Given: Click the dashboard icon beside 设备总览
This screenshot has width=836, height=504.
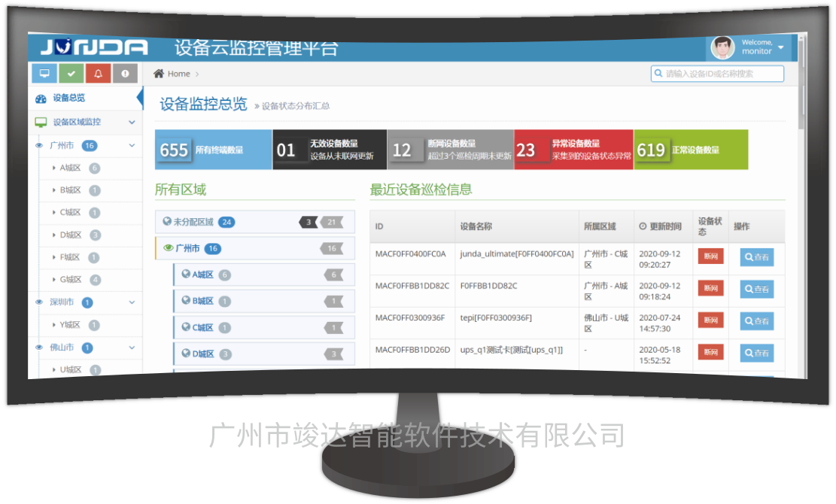Looking at the screenshot, I should (x=41, y=98).
